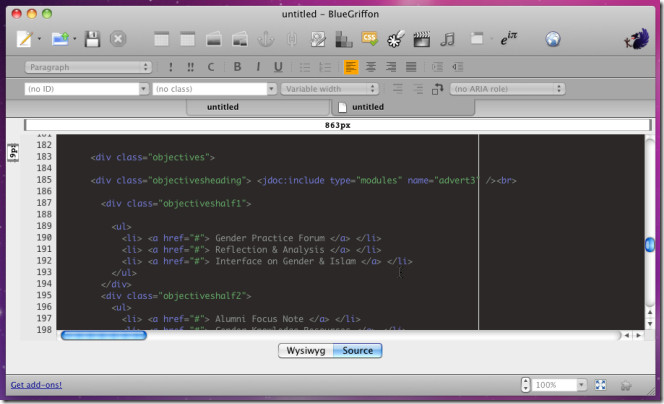Click the second table layout icon

coord(187,39)
